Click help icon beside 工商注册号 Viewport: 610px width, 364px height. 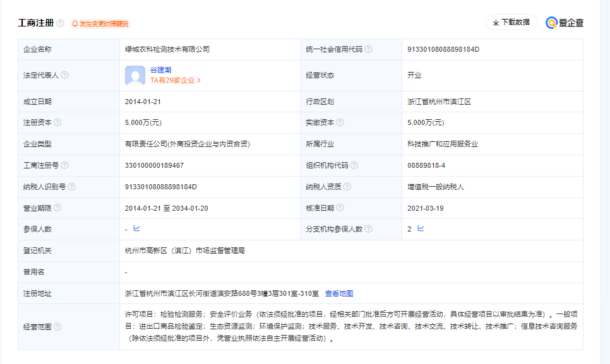pyautogui.click(x=64, y=165)
